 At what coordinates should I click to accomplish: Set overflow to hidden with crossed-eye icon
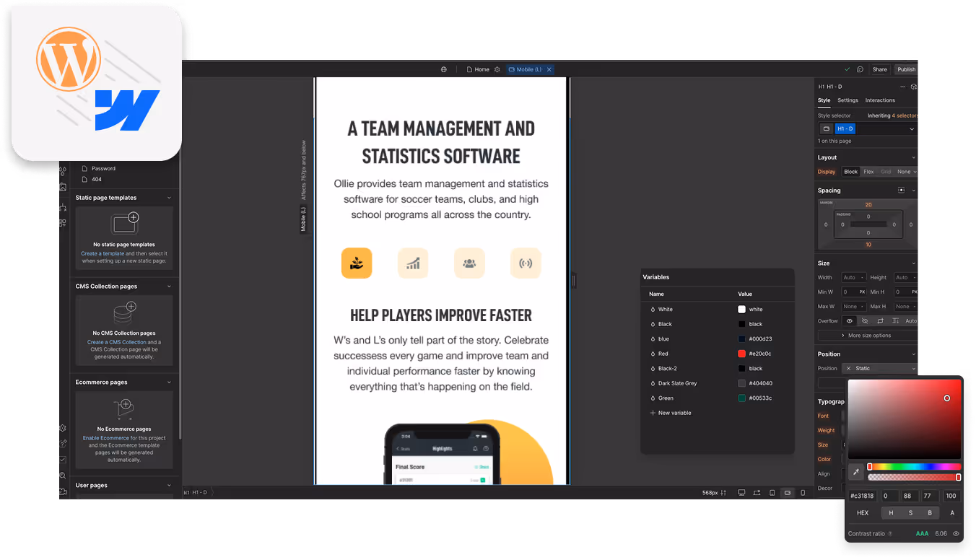tap(865, 321)
